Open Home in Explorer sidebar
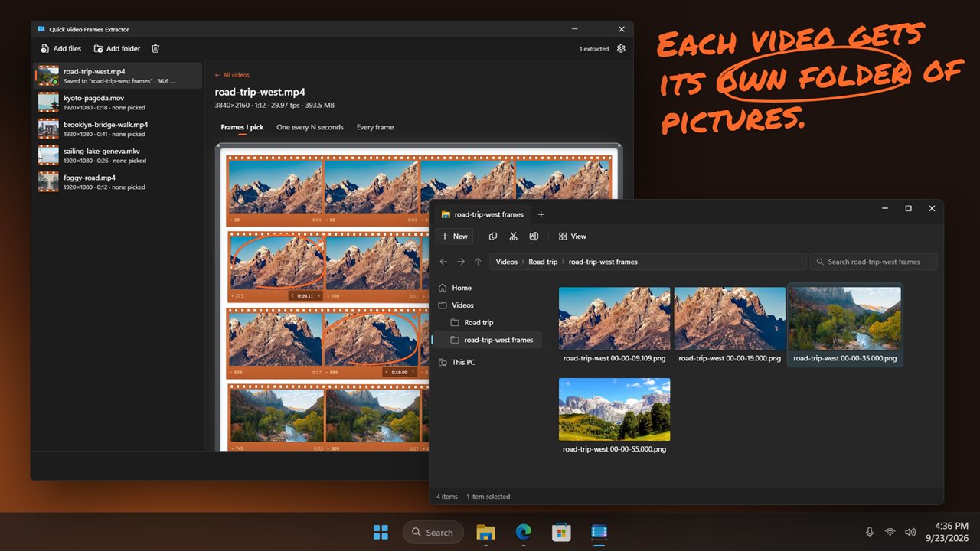 click(488, 288)
